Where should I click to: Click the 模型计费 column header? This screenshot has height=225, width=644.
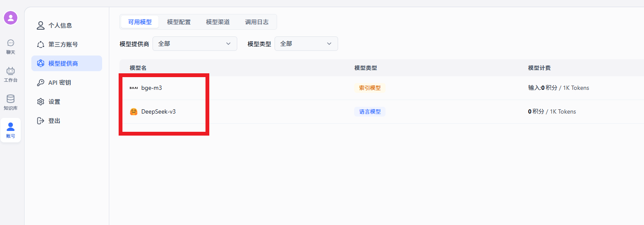click(539, 68)
